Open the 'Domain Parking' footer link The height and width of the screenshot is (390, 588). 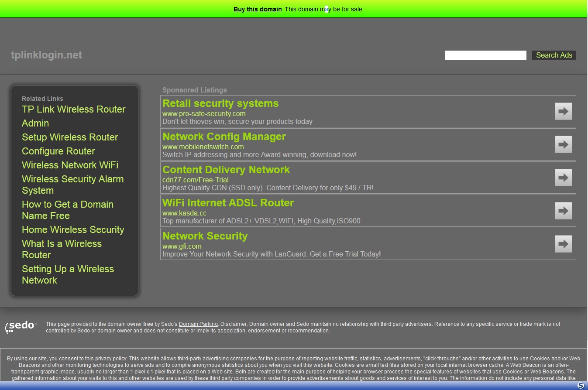pyautogui.click(x=198, y=324)
